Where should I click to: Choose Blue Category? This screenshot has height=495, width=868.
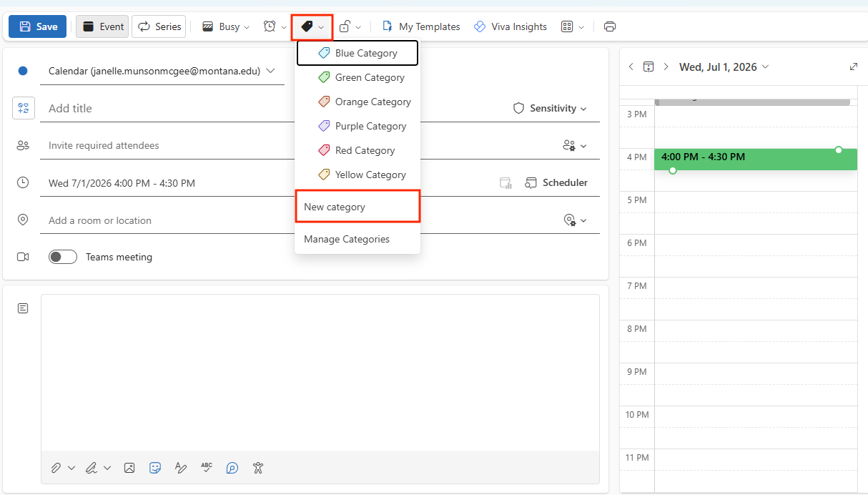tap(357, 53)
